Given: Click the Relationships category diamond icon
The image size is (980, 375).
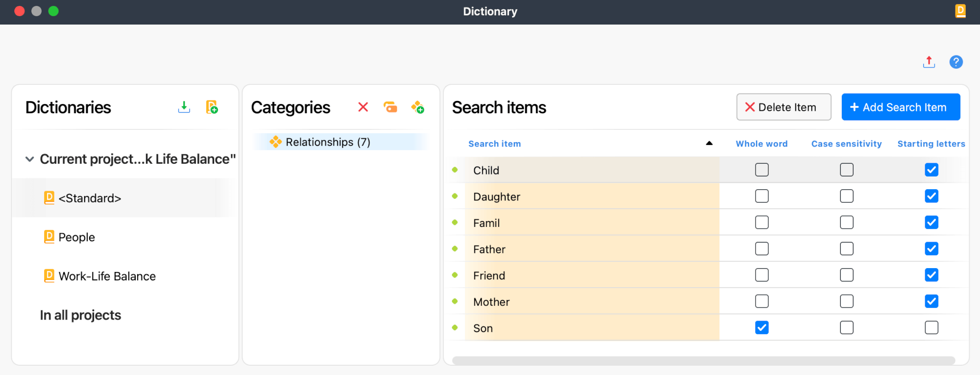Looking at the screenshot, I should click(275, 142).
